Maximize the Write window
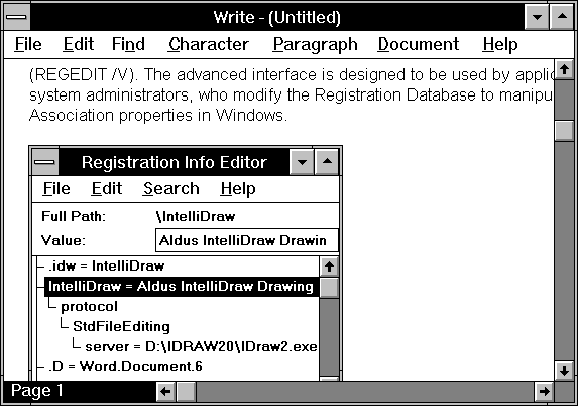Screen dimensions: 578x406 (x=562, y=17)
